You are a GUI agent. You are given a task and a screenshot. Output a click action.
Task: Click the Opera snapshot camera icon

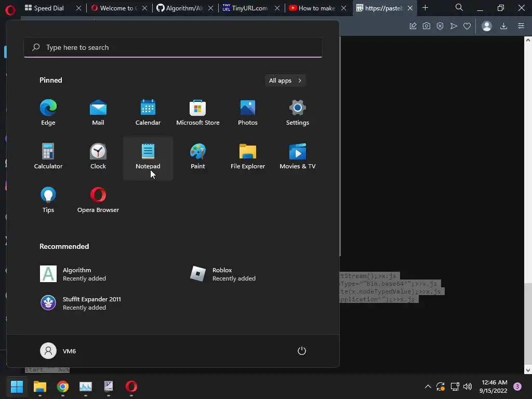click(x=427, y=26)
